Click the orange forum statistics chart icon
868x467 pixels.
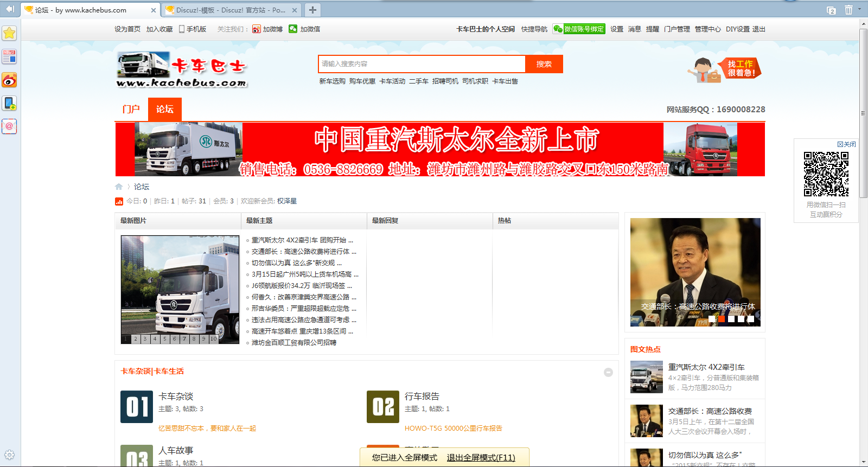pos(119,201)
